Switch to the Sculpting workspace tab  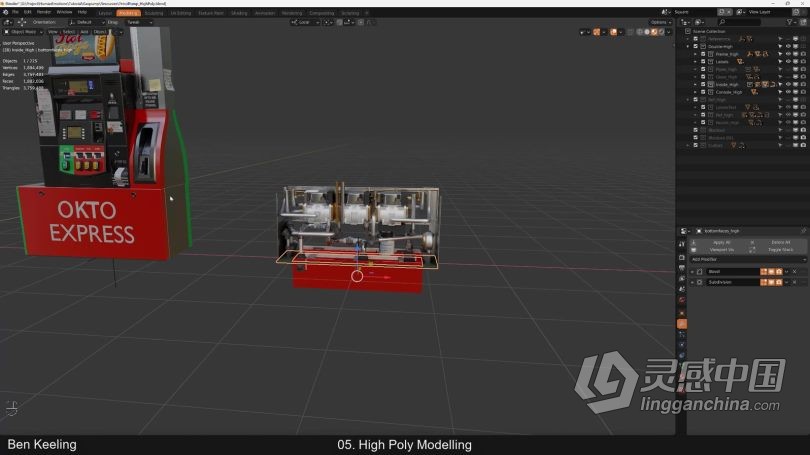153,13
